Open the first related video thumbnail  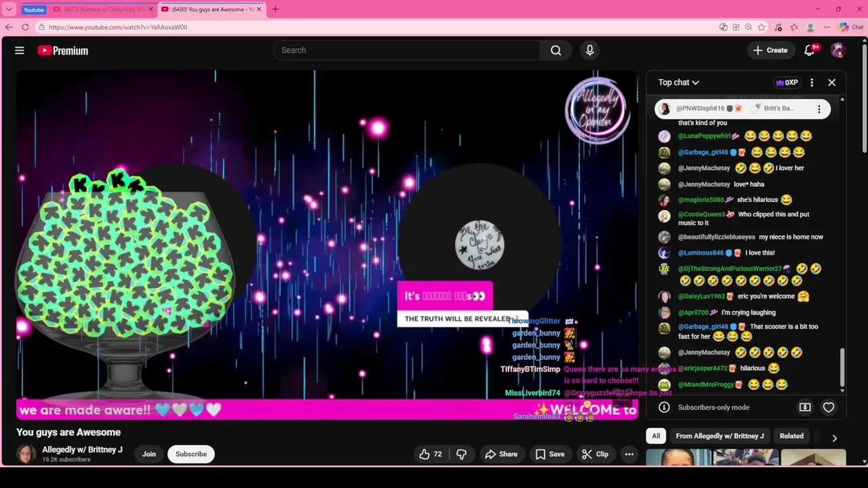tap(678, 457)
